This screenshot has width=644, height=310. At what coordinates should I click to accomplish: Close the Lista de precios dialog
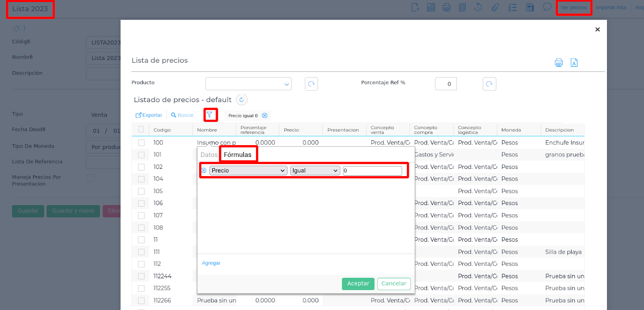click(597, 29)
